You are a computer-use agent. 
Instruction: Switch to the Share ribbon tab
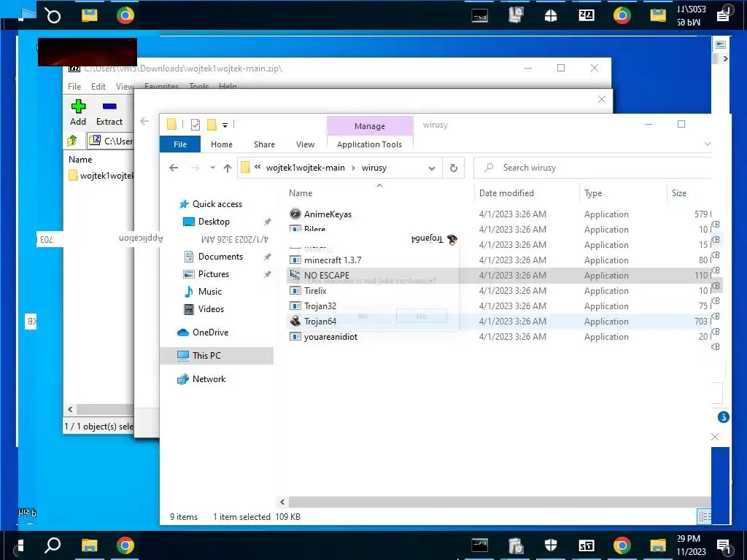[264, 144]
